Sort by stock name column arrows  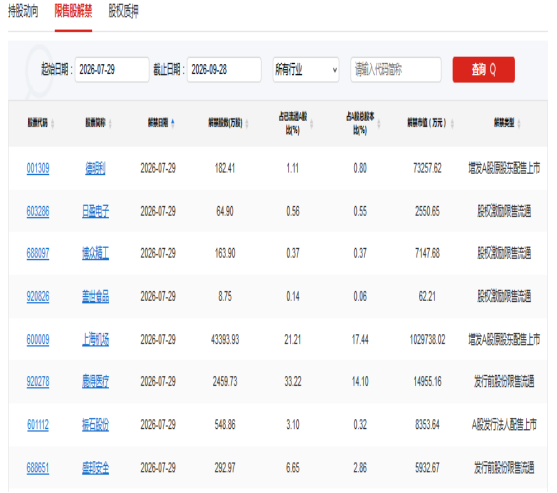110,124
